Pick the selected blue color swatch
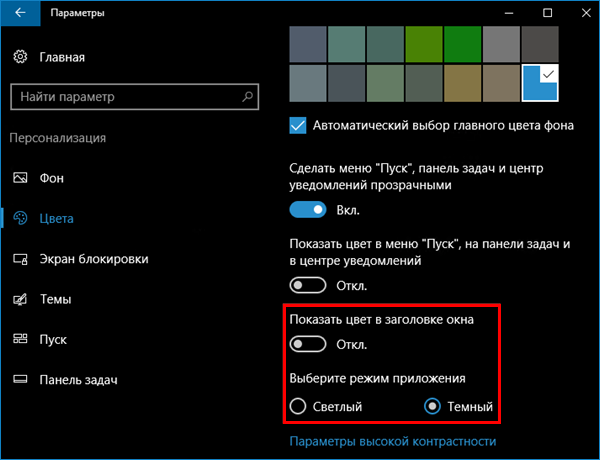Image resolution: width=600 pixels, height=460 pixels. tap(540, 83)
